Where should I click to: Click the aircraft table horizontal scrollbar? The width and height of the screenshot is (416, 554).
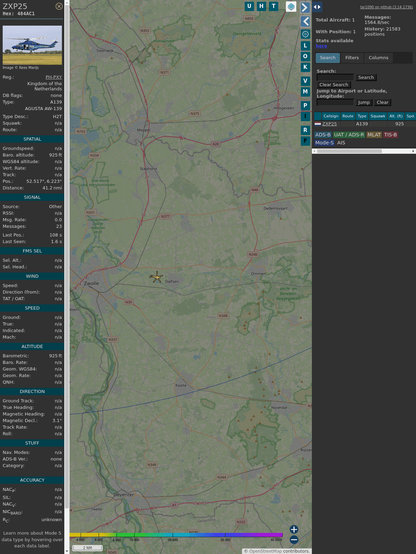click(x=364, y=151)
